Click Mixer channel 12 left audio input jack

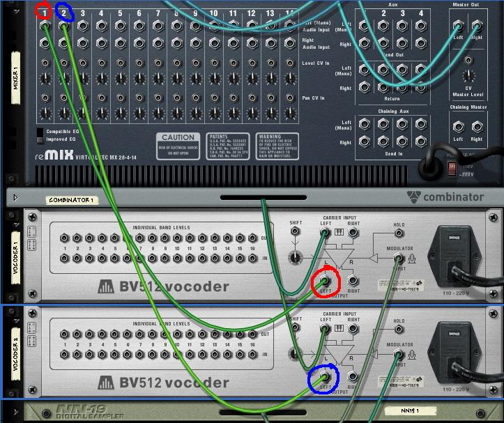[x=252, y=26]
